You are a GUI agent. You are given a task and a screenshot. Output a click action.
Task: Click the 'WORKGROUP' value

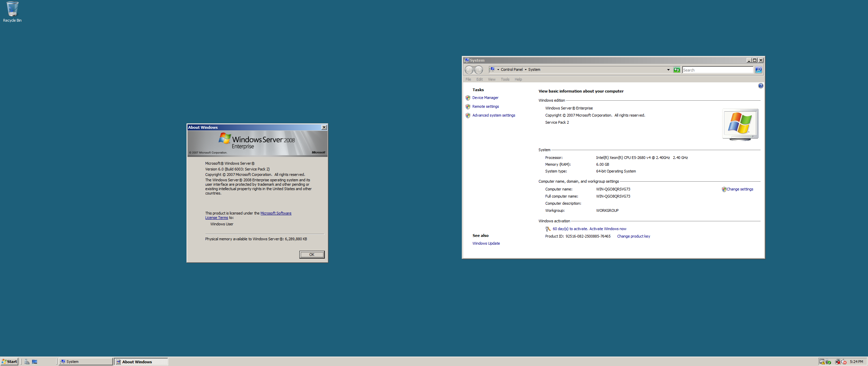(x=607, y=210)
